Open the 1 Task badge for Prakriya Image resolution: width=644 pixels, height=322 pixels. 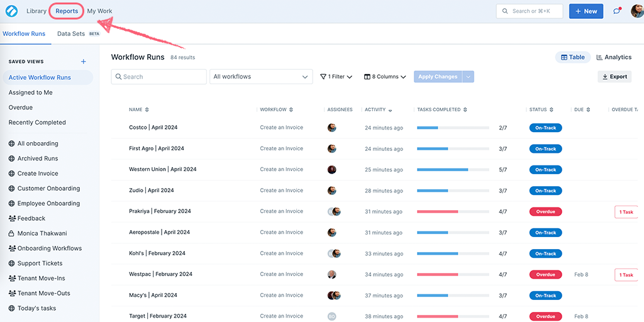626,212
